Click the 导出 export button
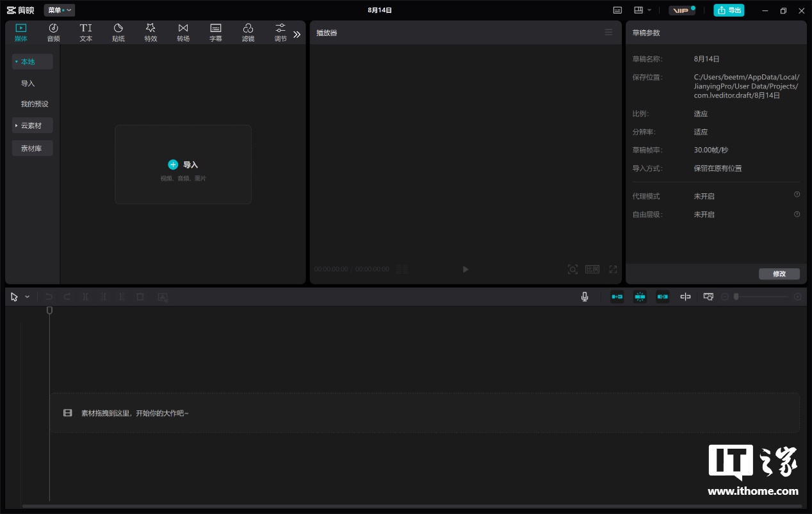This screenshot has height=514, width=812. coord(729,10)
